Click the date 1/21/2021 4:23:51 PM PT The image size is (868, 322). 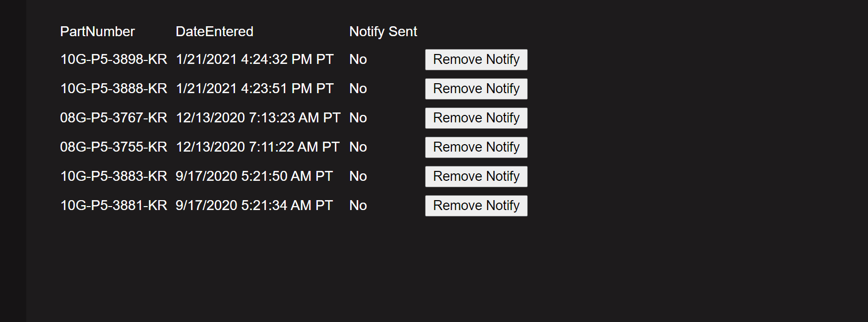254,89
